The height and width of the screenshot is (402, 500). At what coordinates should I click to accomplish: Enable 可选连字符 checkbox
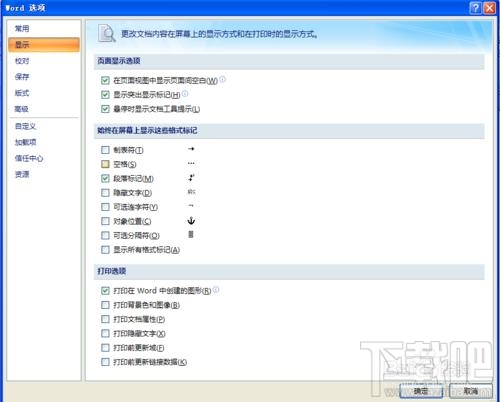coord(105,207)
